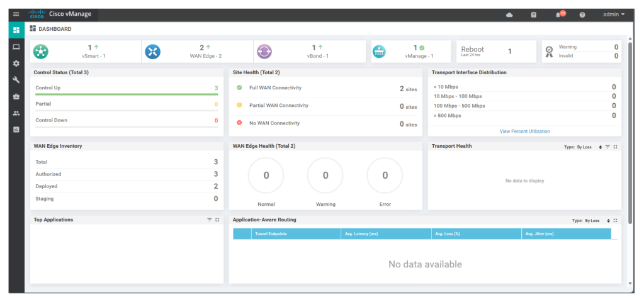Click the View Percent Utilization link
Viewport: 644px width, 302px height.
pyautogui.click(x=524, y=131)
